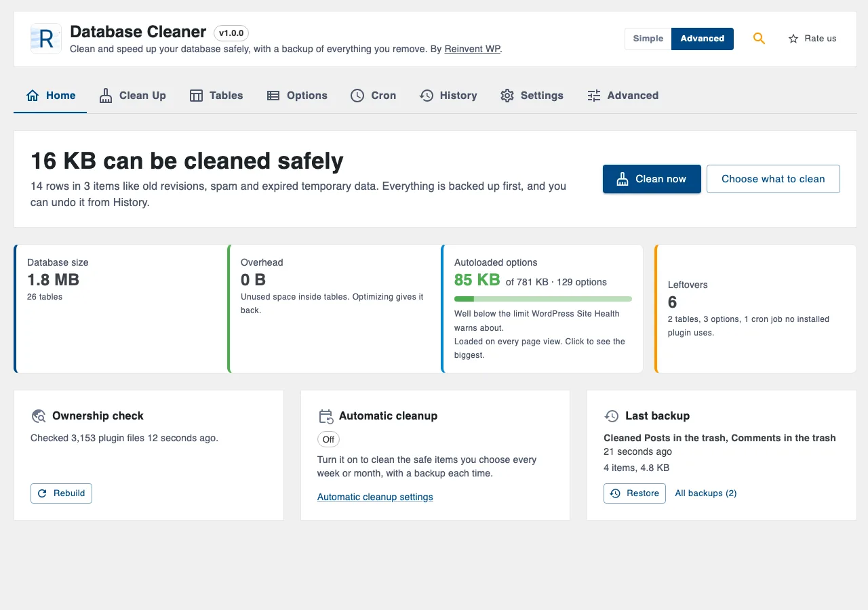Click the refresh icon inside the Rebuild button
The image size is (868, 610).
coord(42,493)
